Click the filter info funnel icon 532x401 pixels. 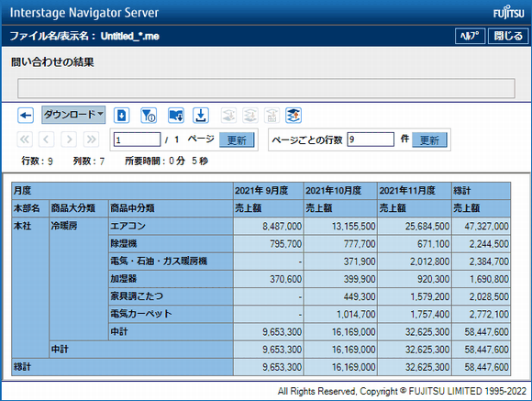149,116
